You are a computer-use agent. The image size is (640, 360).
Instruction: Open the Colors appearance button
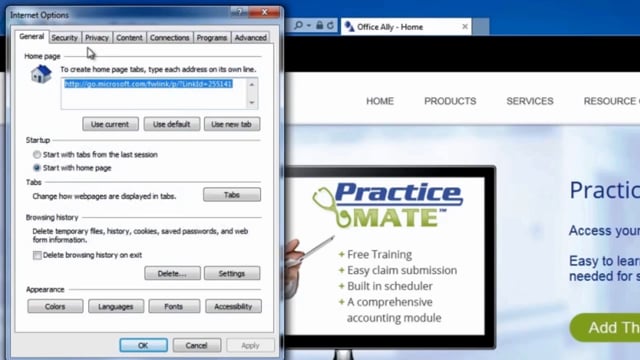click(56, 306)
